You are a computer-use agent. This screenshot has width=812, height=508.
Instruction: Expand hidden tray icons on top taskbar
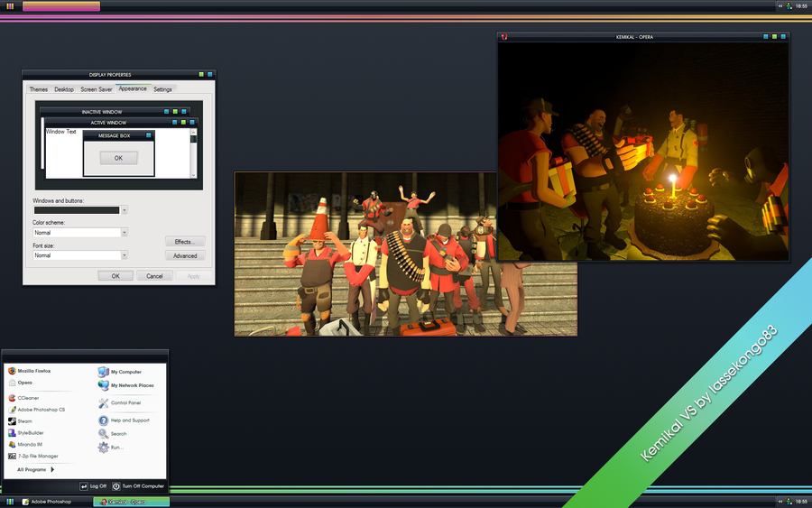tap(780, 6)
